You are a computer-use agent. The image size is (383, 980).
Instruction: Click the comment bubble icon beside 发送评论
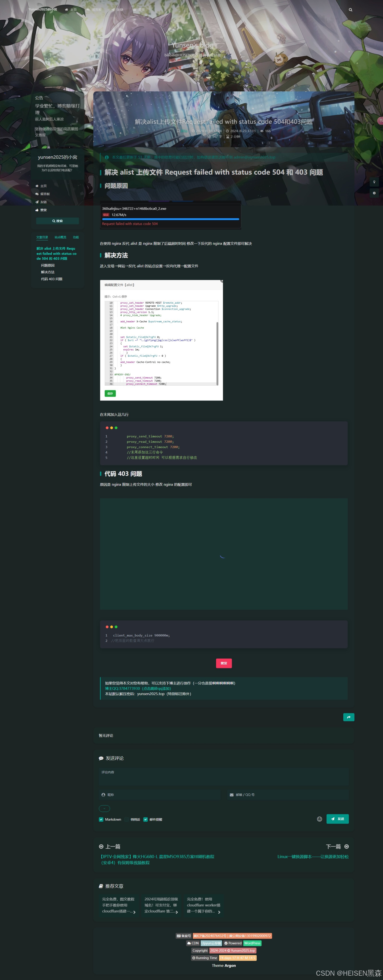pos(101,758)
